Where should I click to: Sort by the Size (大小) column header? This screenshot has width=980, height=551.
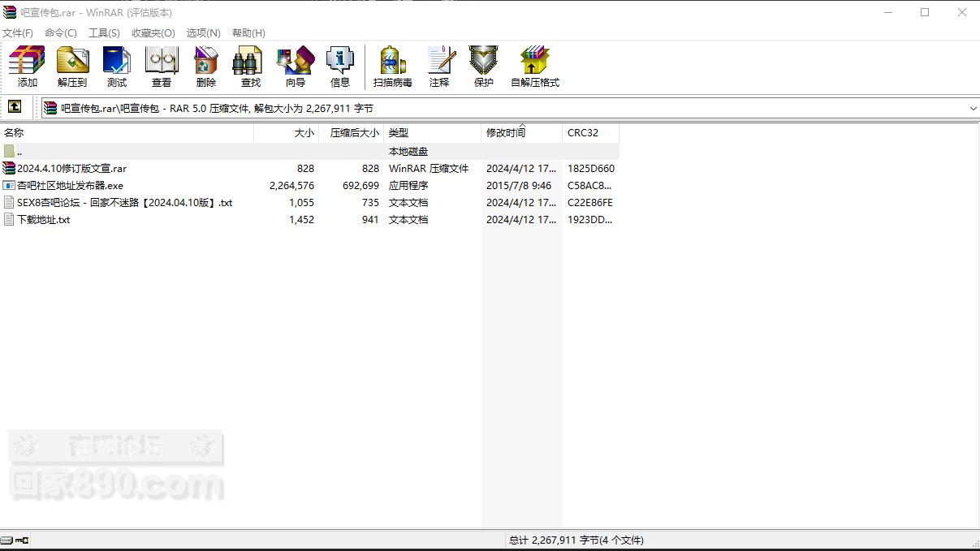[x=286, y=132]
